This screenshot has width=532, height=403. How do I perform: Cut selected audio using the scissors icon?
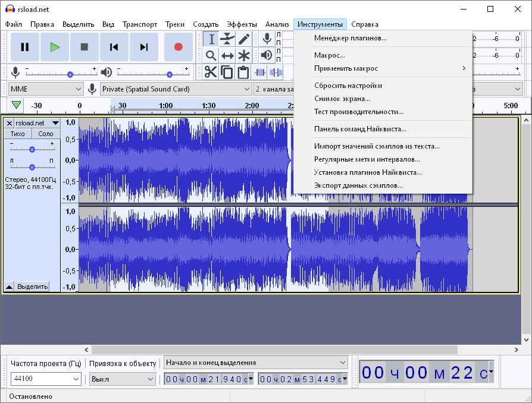(211, 72)
